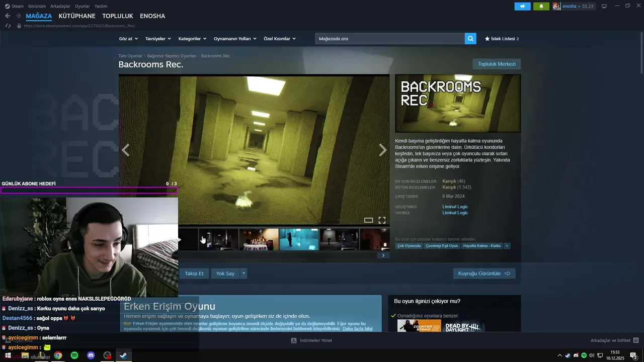Expand the Özel Kısımlar dropdown
644x362 pixels.
280,39
